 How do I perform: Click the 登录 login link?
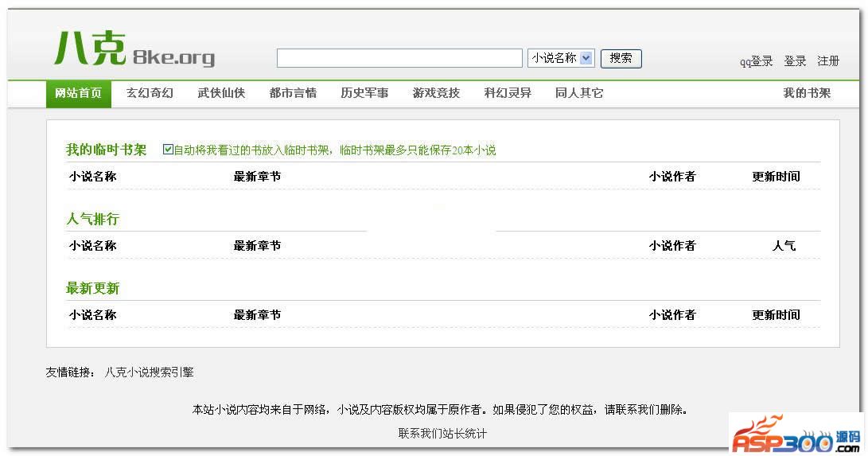click(795, 60)
